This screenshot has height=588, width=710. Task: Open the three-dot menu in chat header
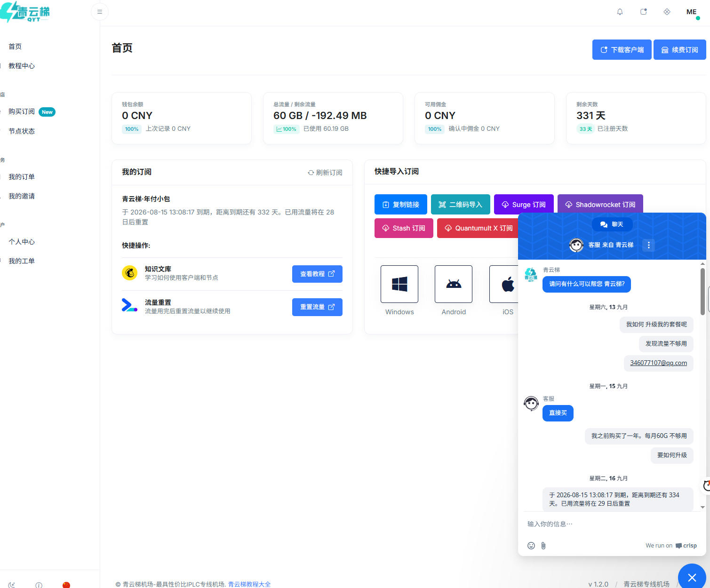(649, 245)
